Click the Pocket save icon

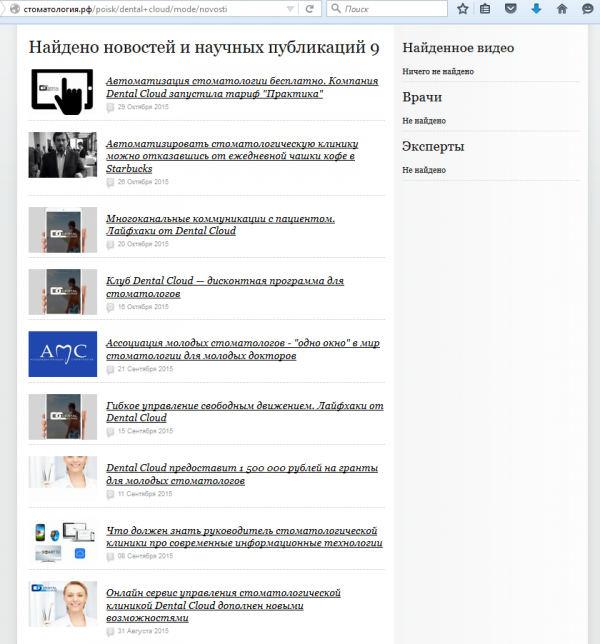point(510,9)
